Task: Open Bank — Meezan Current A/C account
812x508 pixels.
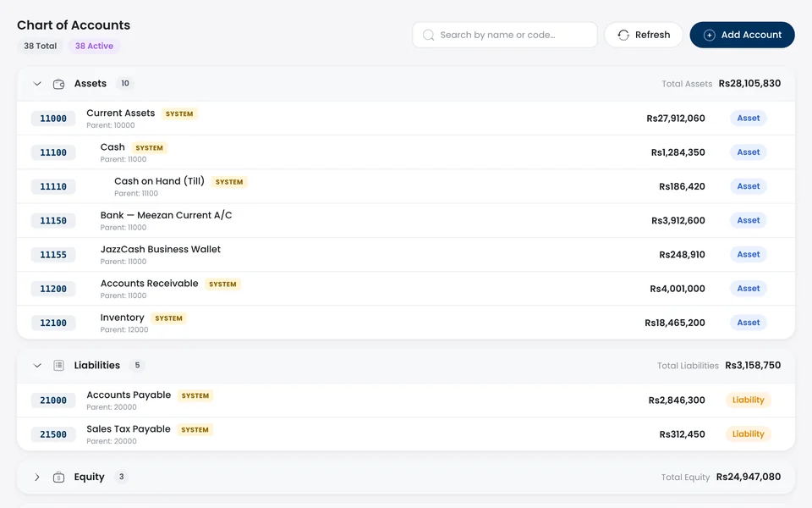Action: [406, 220]
